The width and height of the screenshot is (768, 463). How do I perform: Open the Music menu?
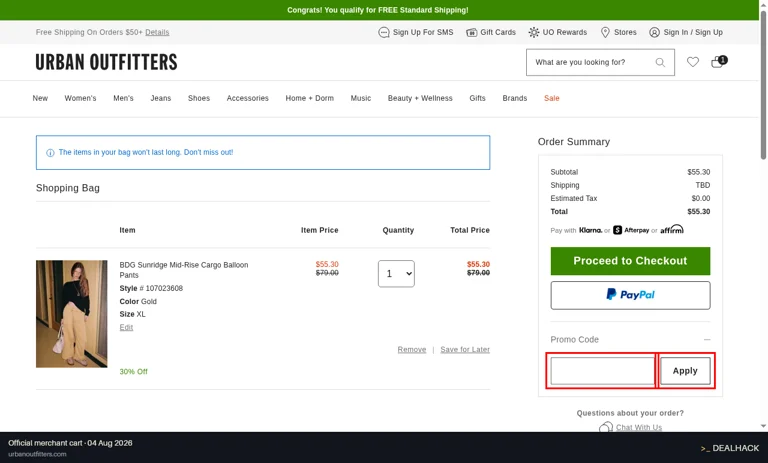tap(360, 98)
